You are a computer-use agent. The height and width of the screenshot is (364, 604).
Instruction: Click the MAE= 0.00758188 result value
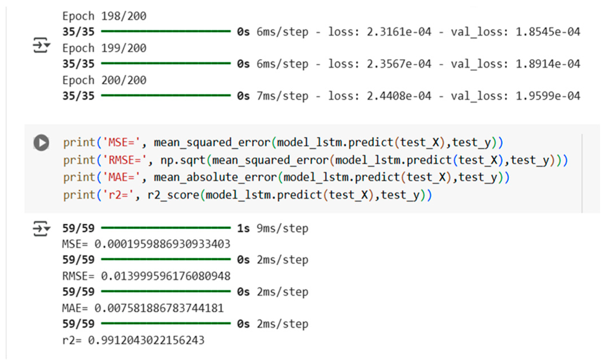click(x=159, y=308)
